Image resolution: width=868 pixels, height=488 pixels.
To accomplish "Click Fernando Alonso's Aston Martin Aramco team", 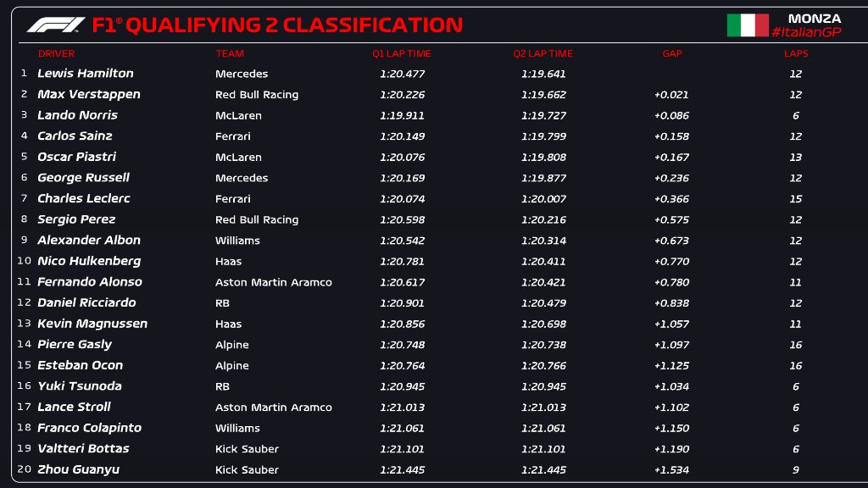I will [x=274, y=282].
